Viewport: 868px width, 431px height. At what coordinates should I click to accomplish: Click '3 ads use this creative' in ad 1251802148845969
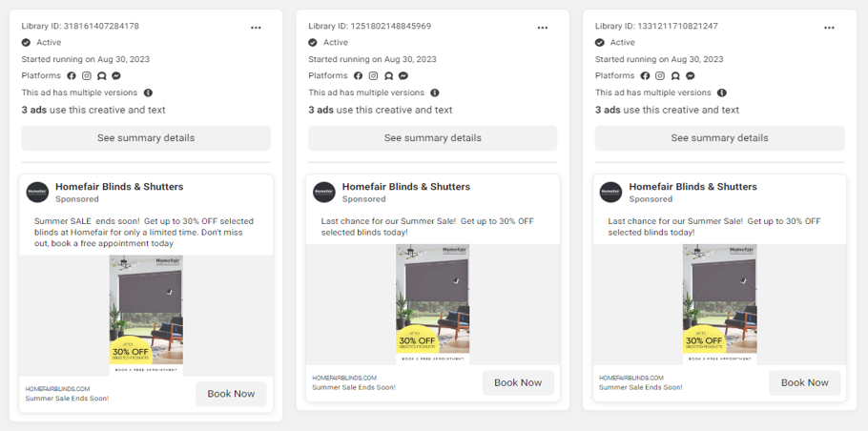pyautogui.click(x=381, y=110)
